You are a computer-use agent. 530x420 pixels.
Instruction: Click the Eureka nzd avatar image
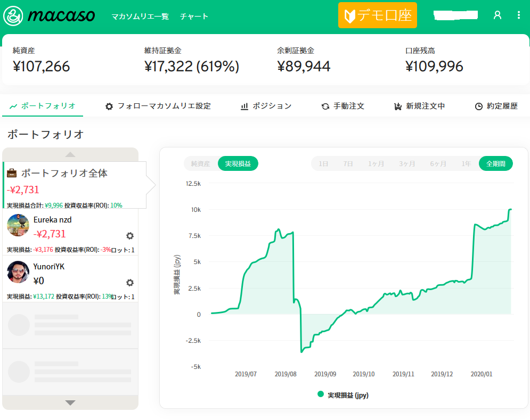click(18, 225)
